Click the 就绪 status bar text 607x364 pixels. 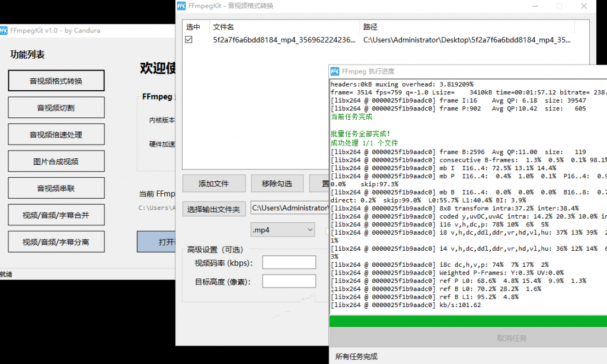point(6,274)
